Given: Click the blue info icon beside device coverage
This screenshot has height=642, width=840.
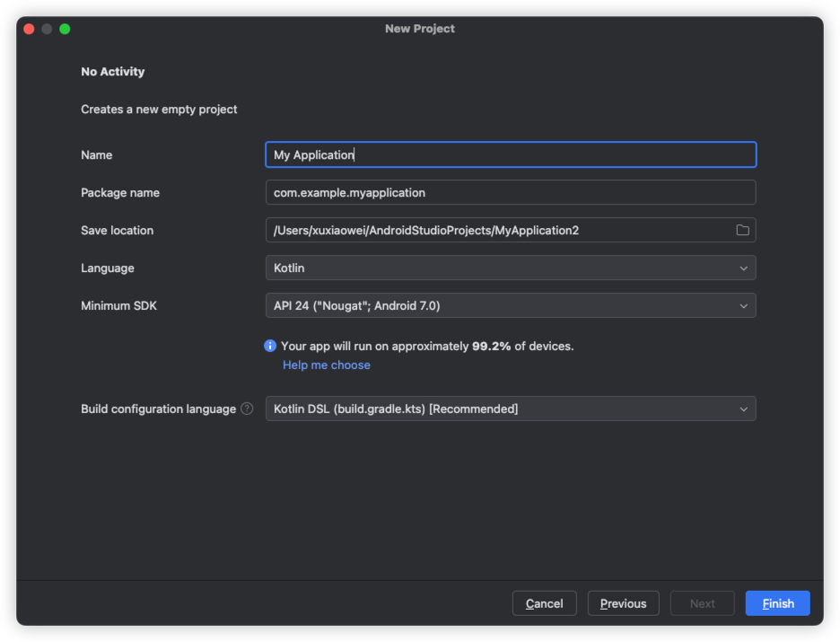Looking at the screenshot, I should coord(270,346).
